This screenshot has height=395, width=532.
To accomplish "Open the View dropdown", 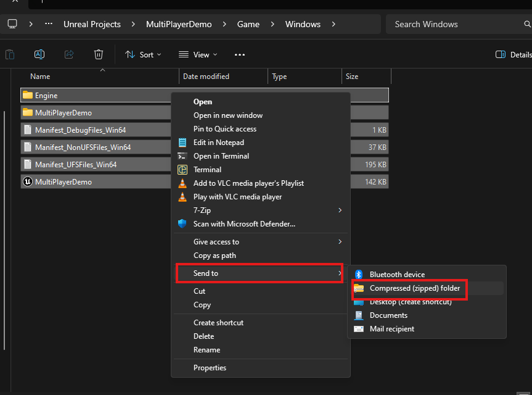I will [x=196, y=54].
